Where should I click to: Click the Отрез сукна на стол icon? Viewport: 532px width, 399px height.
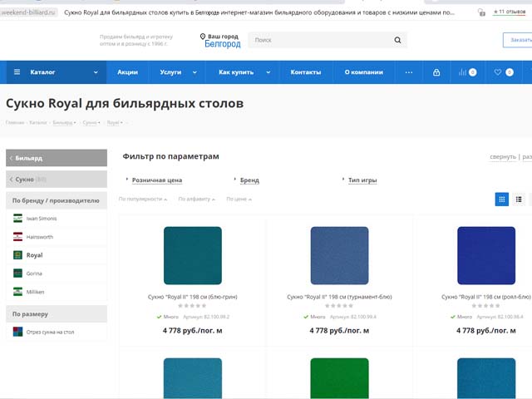[x=17, y=332]
